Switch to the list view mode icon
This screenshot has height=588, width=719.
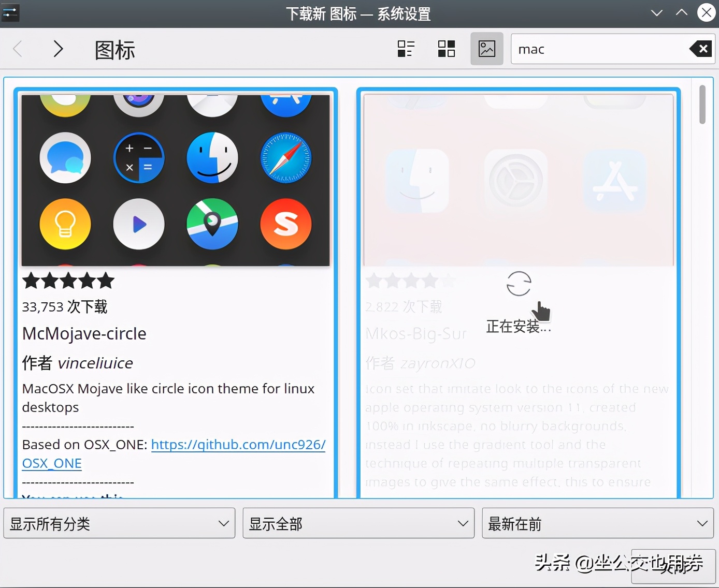click(x=406, y=49)
